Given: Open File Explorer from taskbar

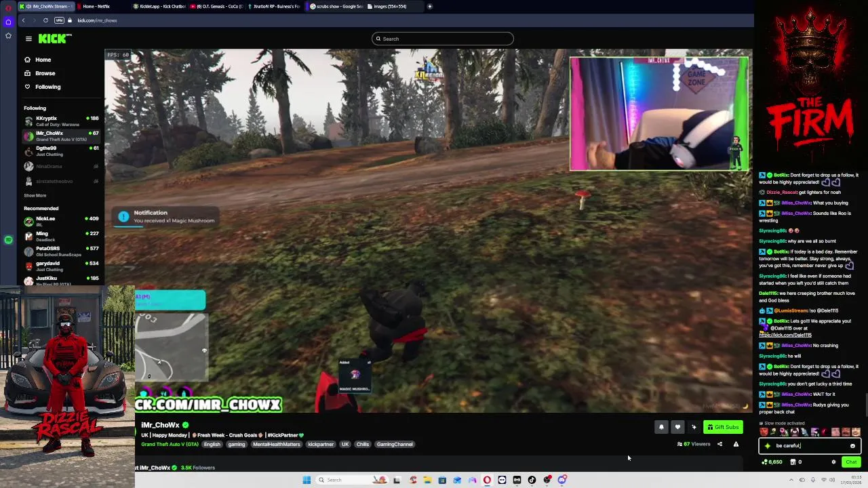Looking at the screenshot, I should pos(427,480).
